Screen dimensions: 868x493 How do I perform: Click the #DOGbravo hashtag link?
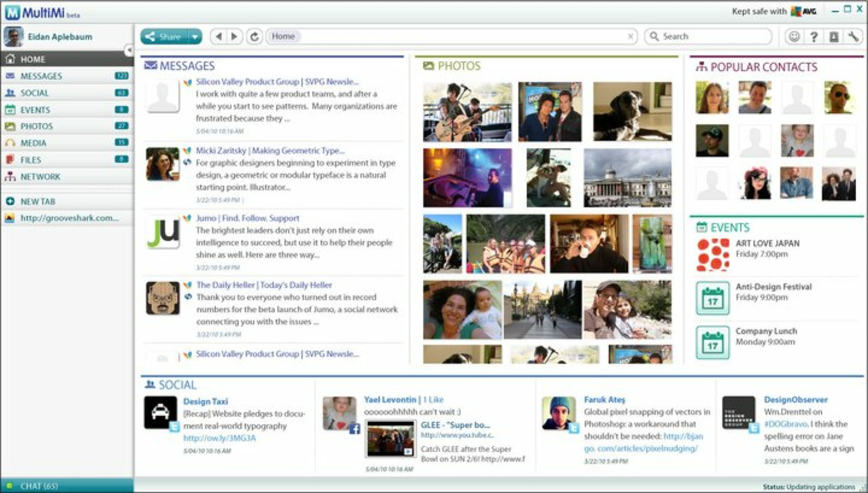click(x=786, y=424)
